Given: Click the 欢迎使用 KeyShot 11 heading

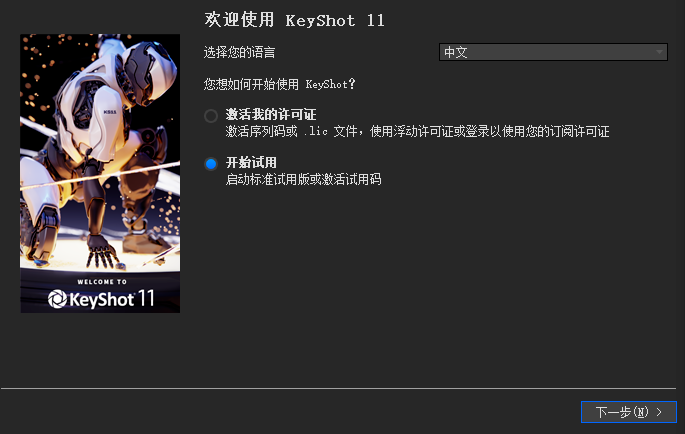Looking at the screenshot, I should click(294, 20).
